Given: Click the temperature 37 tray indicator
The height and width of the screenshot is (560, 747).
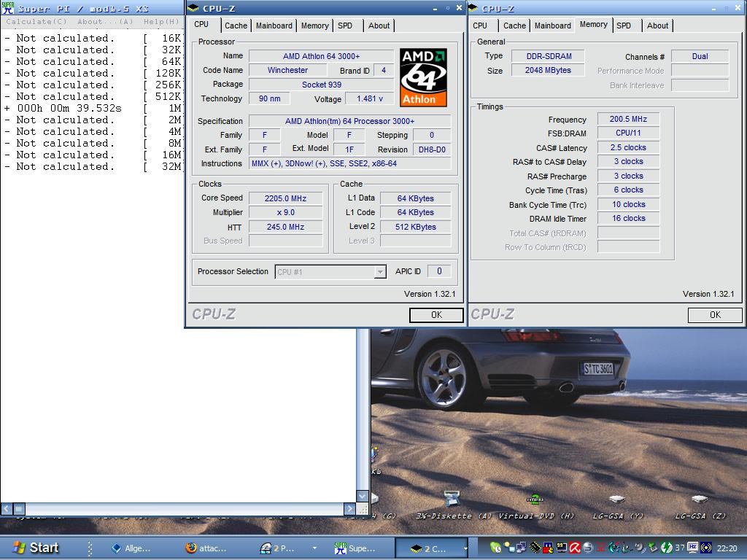Looking at the screenshot, I should (x=679, y=548).
